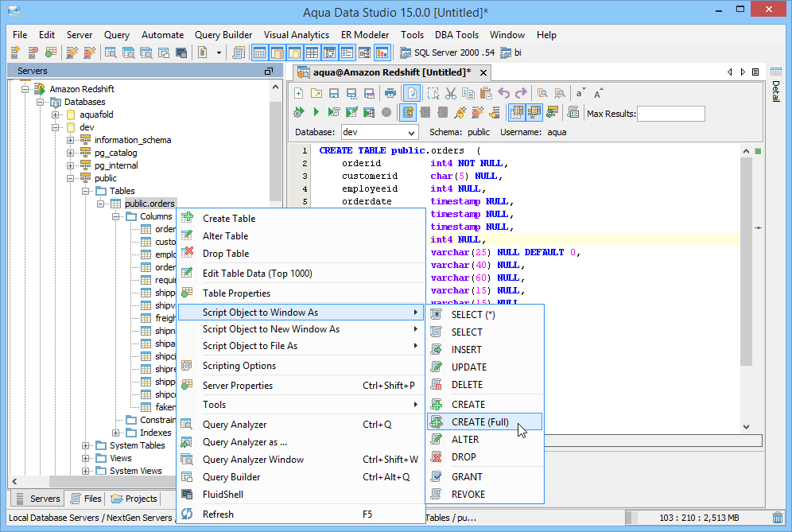Screen dimensions: 792x532
Task: Toggle the diagram layout button in main toolbar
Action: pos(365,52)
